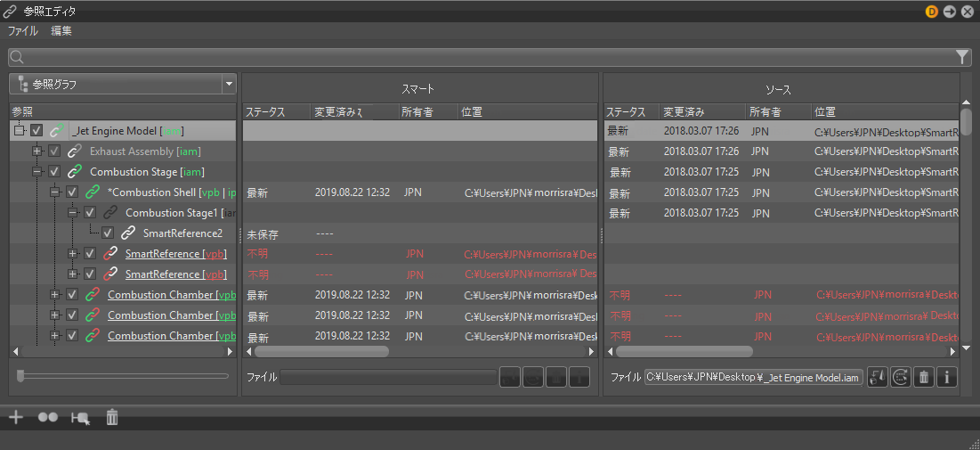Click the zoom slider below the reference tree
The image size is (980, 450).
point(123,375)
